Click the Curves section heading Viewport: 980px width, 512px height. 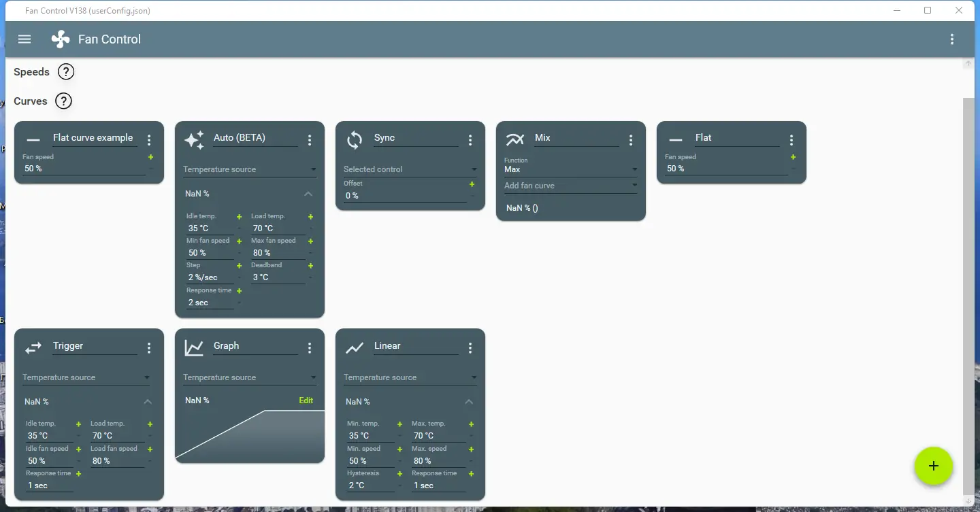31,101
